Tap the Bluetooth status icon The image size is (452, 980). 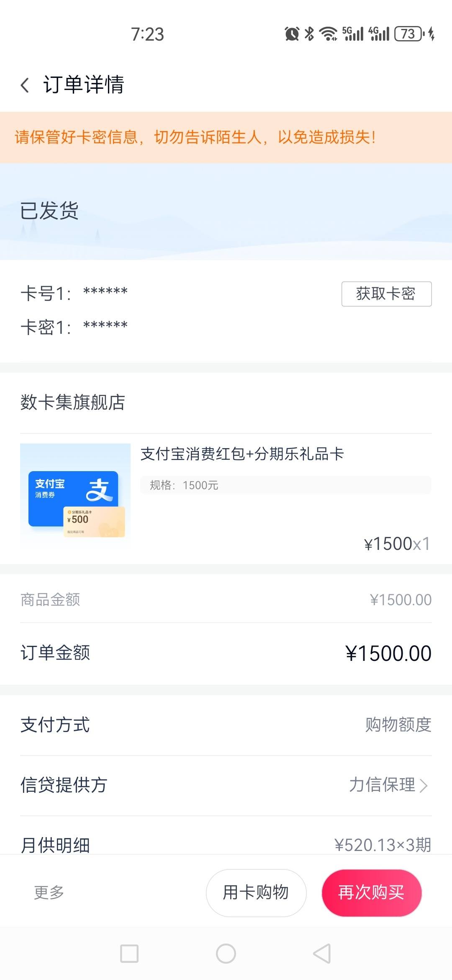309,34
